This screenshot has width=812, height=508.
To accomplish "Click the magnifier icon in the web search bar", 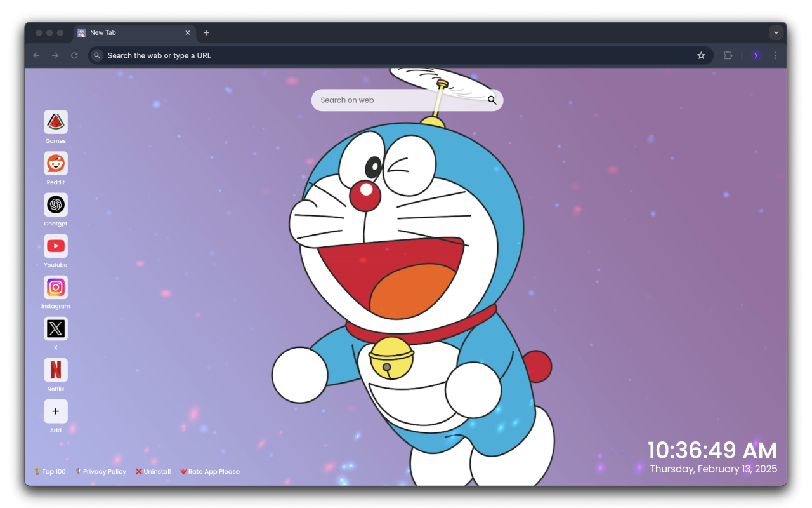I will pyautogui.click(x=492, y=100).
